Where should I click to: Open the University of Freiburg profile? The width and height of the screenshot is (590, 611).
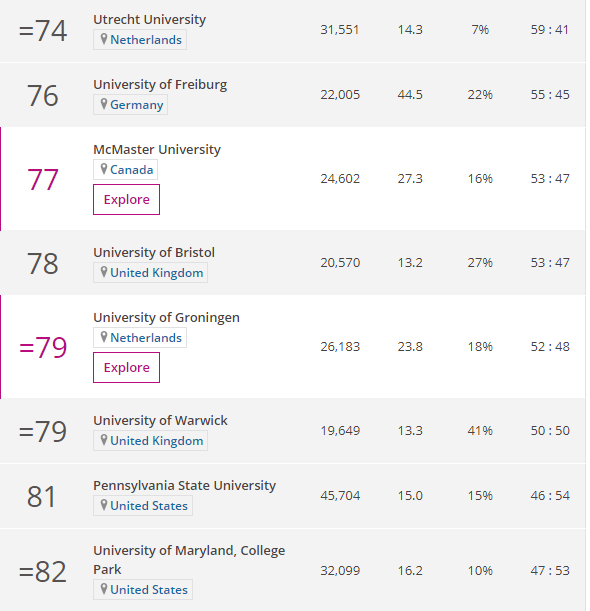tap(160, 85)
